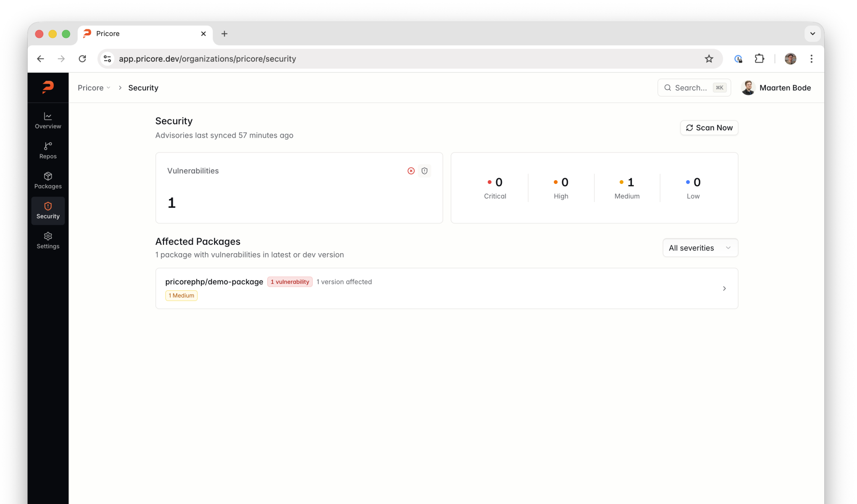The image size is (857, 504).
Task: Click the Pricore logo in the sidebar
Action: (47, 87)
